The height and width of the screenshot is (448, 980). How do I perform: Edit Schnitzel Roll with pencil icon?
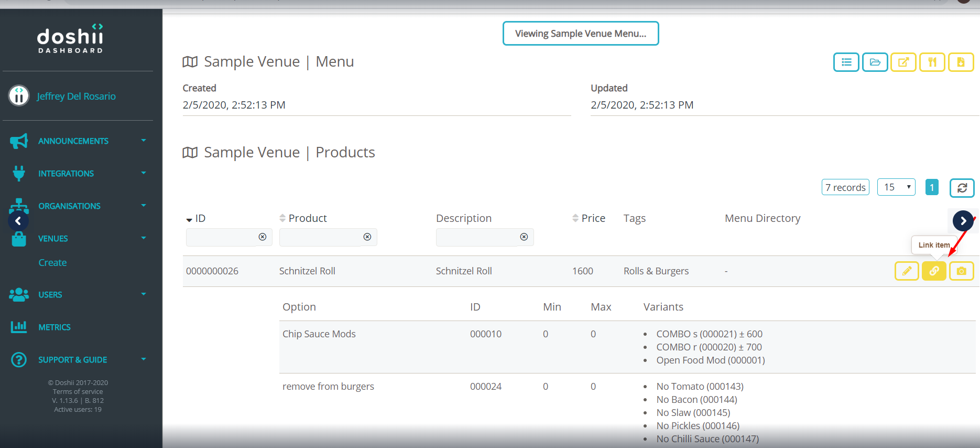tap(907, 271)
